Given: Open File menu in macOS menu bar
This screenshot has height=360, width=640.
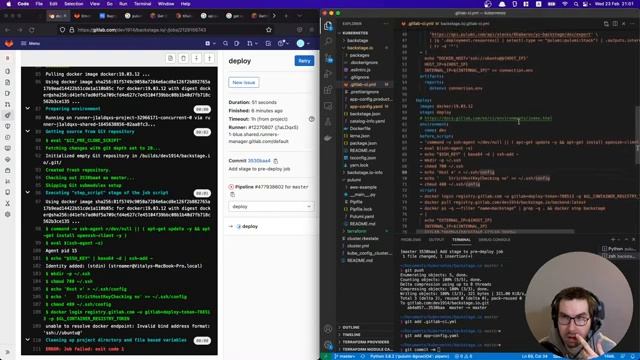Looking at the screenshot, I should click(39, 4).
